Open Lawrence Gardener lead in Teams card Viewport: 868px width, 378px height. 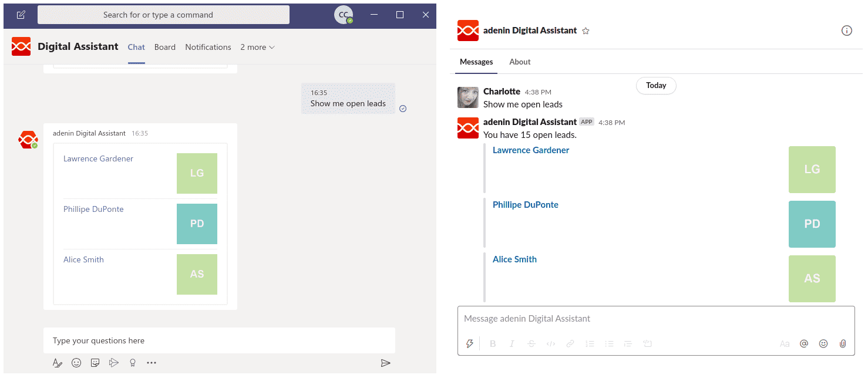coord(98,158)
